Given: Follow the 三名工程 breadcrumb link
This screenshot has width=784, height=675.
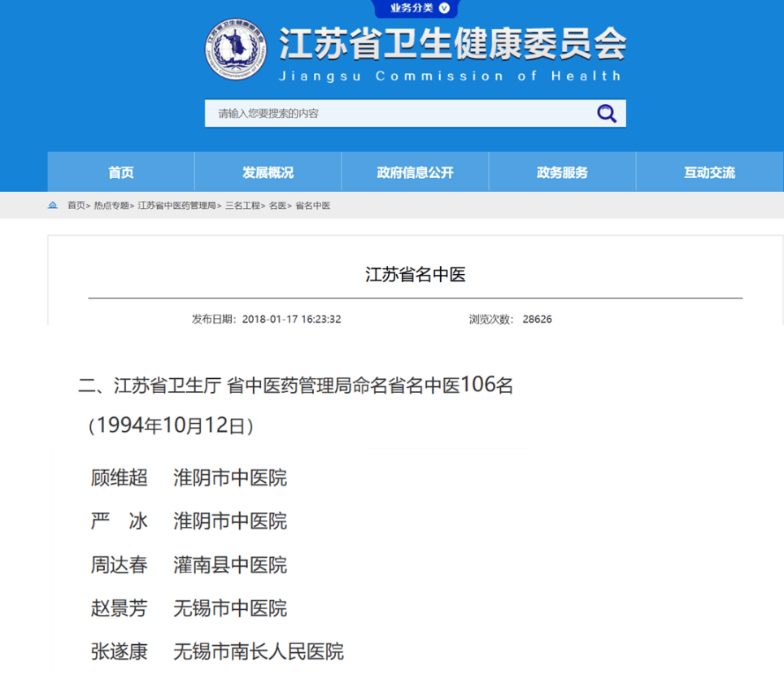Looking at the screenshot, I should (x=242, y=206).
